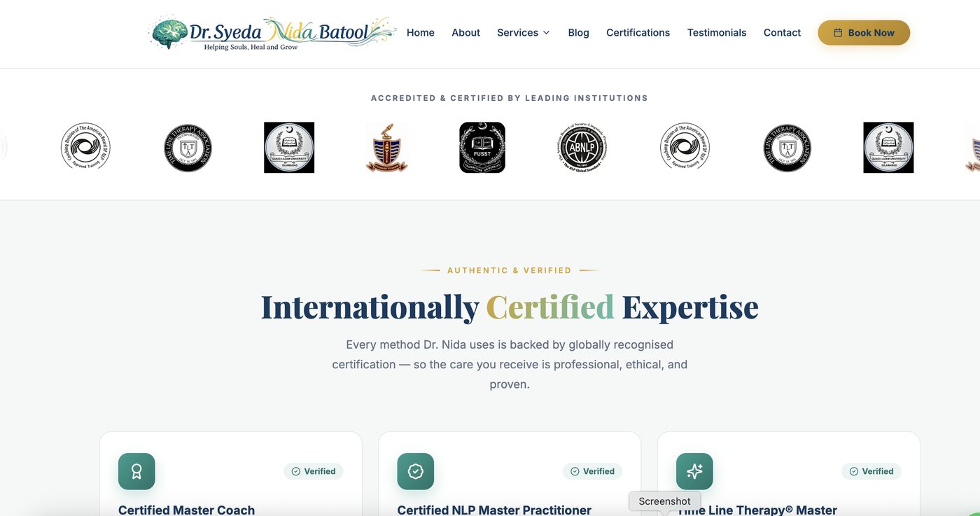The image size is (980, 516).
Task: Click the 'Authentic & Verified' label
Action: 510,270
